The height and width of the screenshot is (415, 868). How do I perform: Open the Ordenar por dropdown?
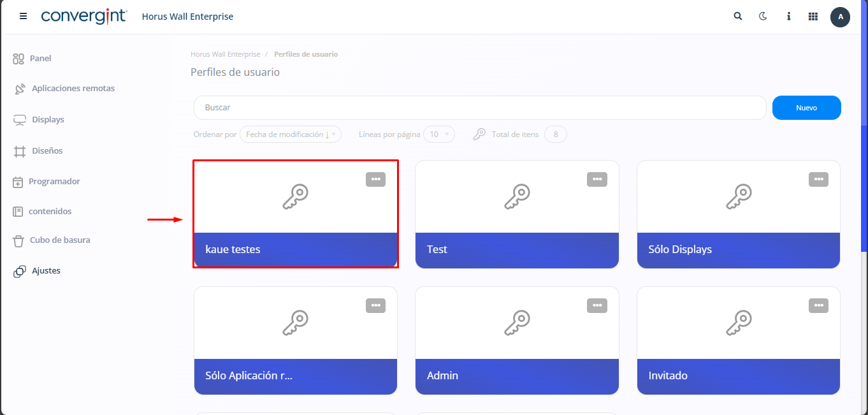click(290, 134)
